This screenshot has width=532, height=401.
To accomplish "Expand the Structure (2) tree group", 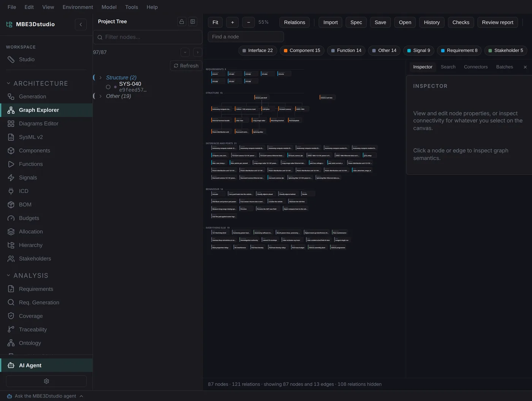I will tap(100, 77).
